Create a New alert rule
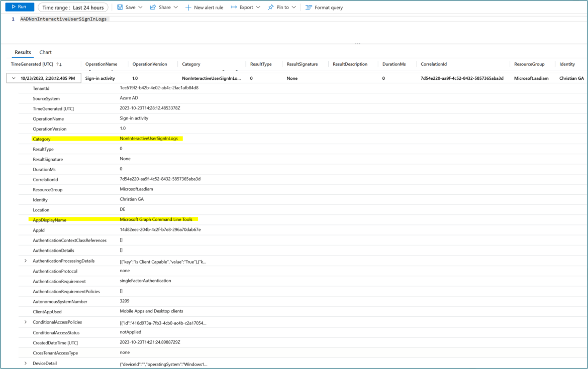This screenshot has height=369, width=588. (x=204, y=7)
